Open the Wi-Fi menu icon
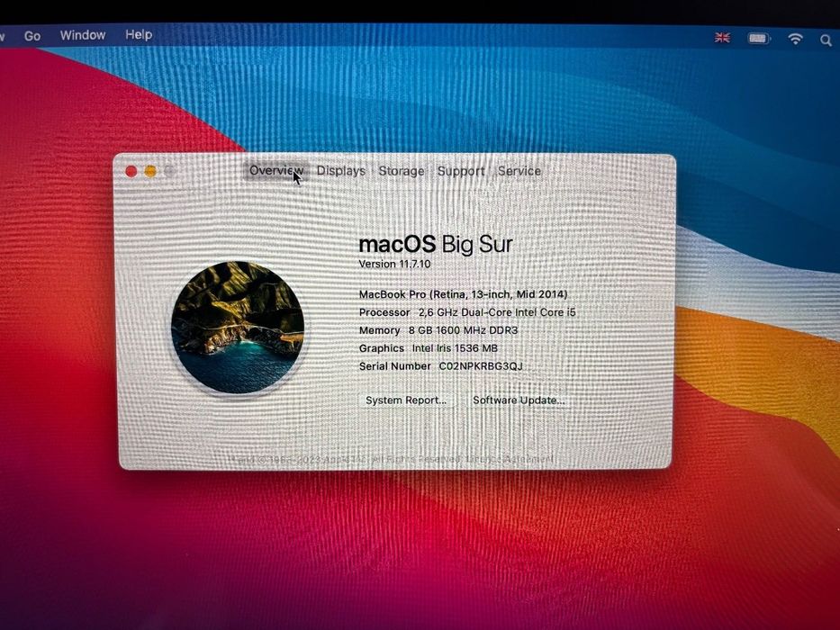 click(796, 39)
